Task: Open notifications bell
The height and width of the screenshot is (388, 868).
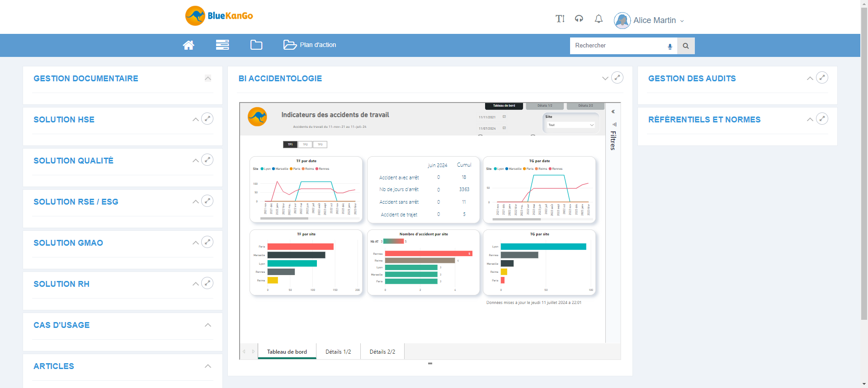Action: point(599,19)
